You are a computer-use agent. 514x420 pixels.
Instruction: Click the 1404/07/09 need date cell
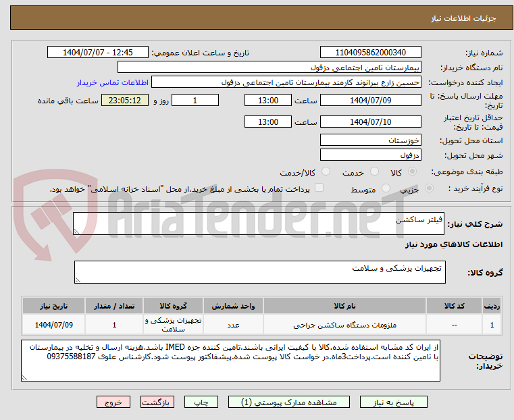coord(53,325)
